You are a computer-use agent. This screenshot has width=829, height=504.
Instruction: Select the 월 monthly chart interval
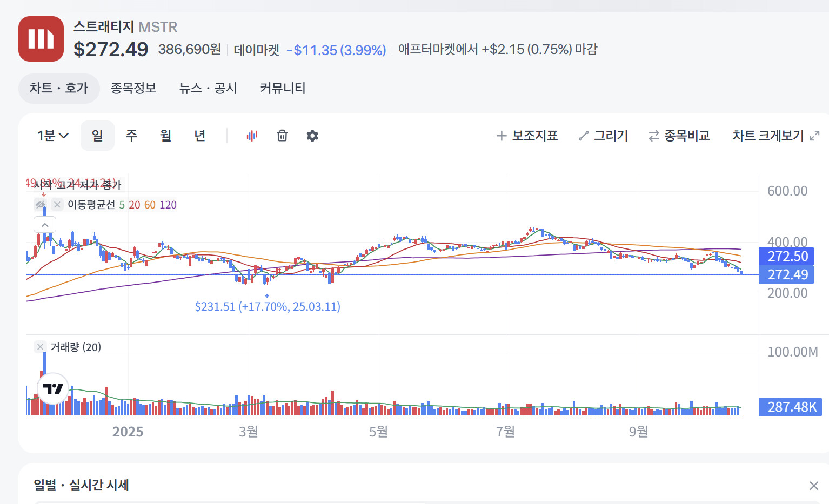click(165, 136)
